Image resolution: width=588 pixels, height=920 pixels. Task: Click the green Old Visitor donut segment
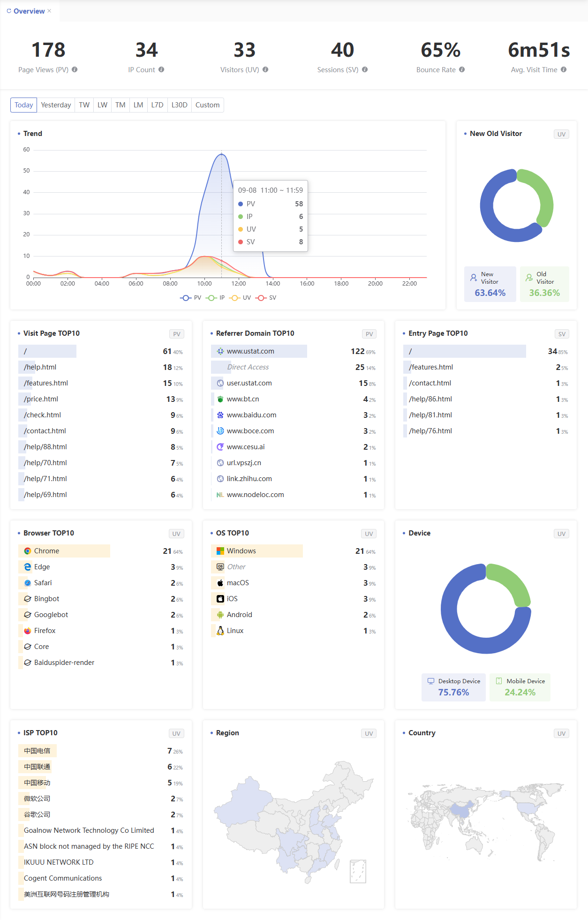click(x=543, y=192)
